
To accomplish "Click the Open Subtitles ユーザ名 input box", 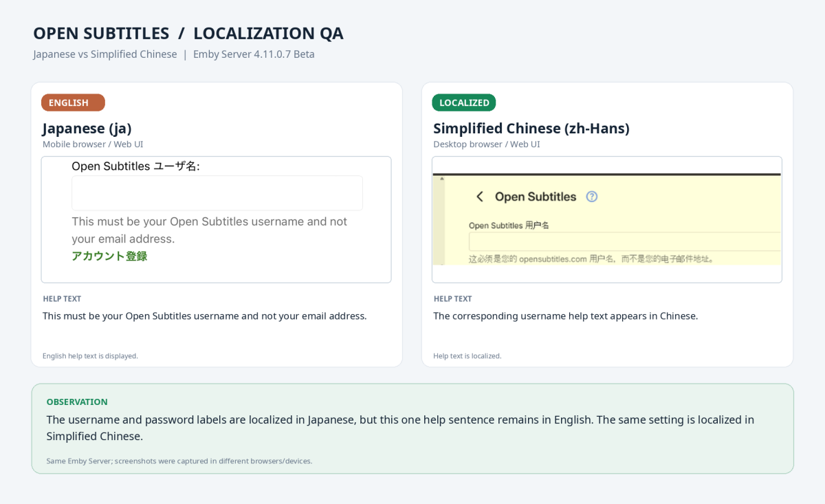I will [217, 193].
